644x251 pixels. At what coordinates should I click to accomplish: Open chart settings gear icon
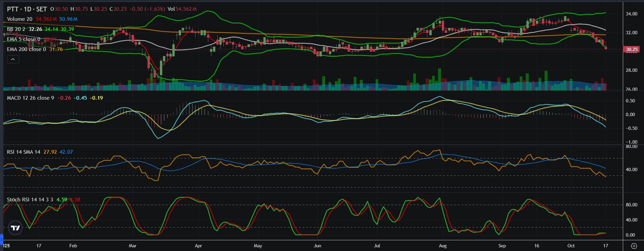click(x=634, y=246)
